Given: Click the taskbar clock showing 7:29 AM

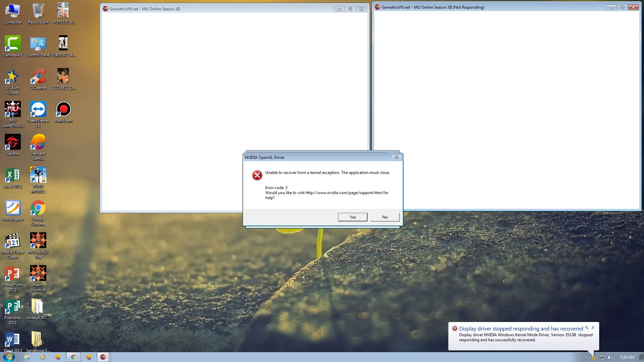Looking at the screenshot, I should click(x=627, y=357).
